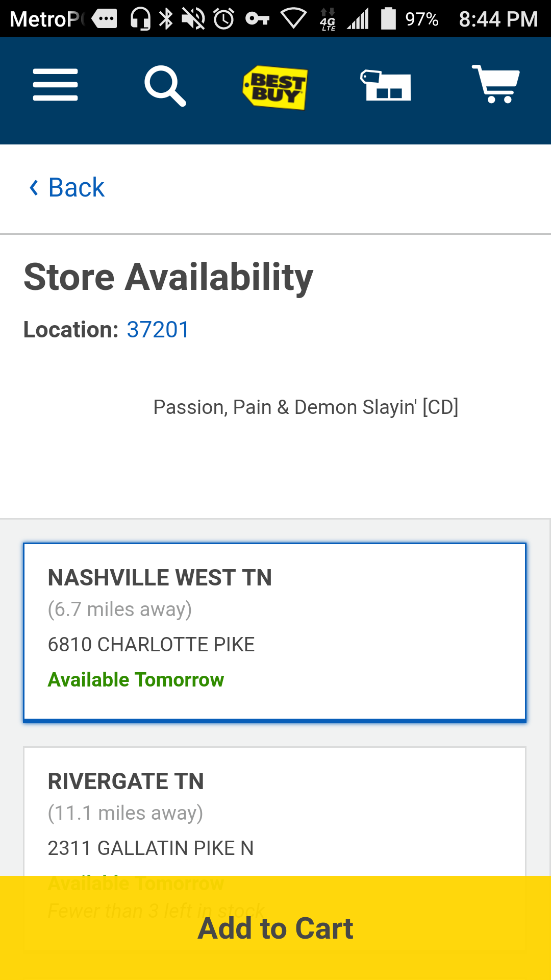Add the CD to cart

click(275, 928)
